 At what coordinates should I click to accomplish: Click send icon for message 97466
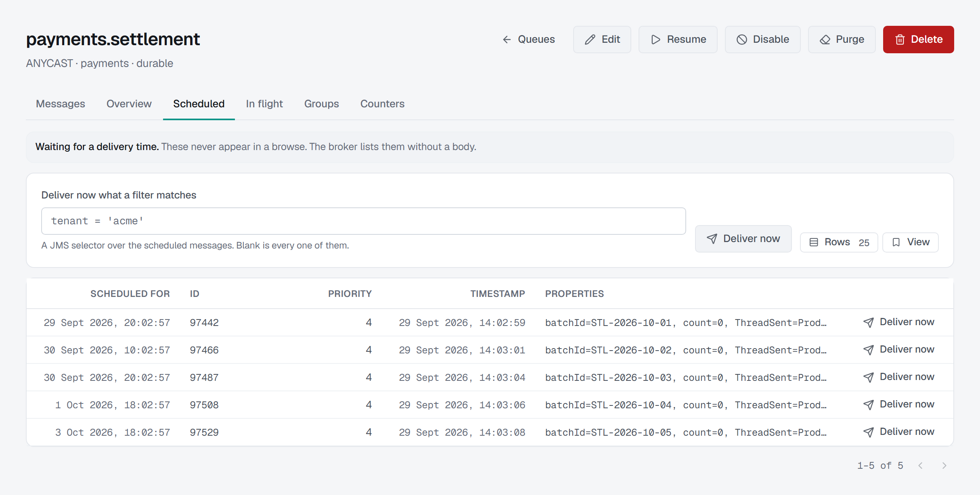[869, 350]
